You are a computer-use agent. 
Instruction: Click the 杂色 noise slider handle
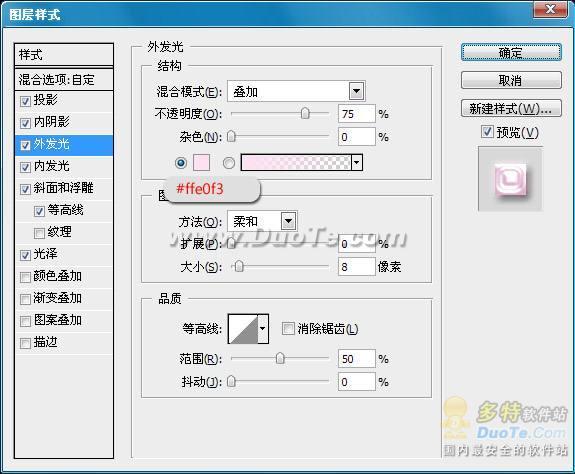[x=231, y=136]
